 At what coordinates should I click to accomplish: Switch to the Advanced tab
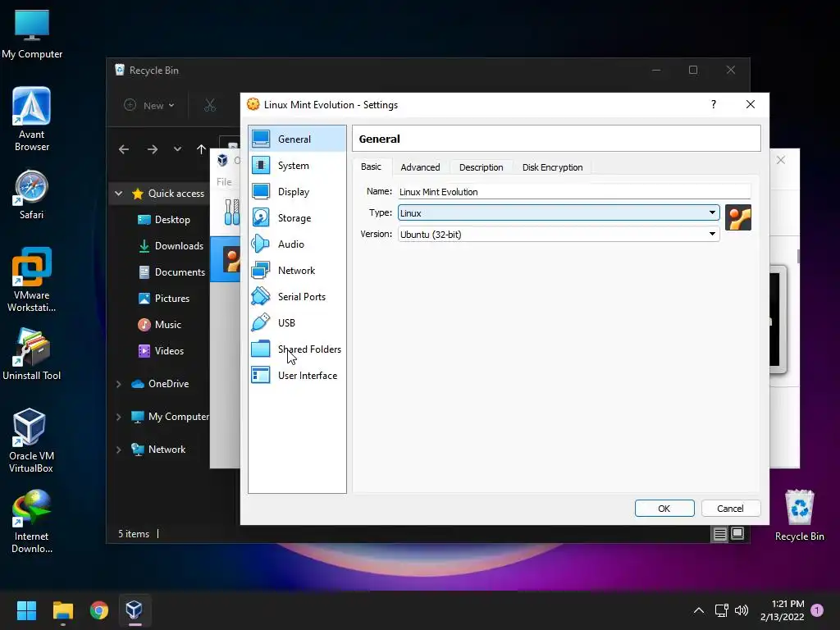[421, 167]
